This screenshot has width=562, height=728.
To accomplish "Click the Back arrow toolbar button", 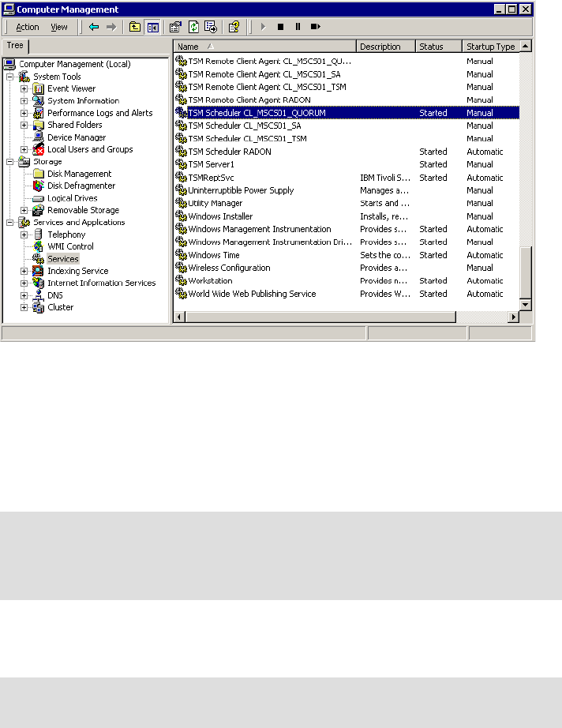I will pyautogui.click(x=94, y=27).
